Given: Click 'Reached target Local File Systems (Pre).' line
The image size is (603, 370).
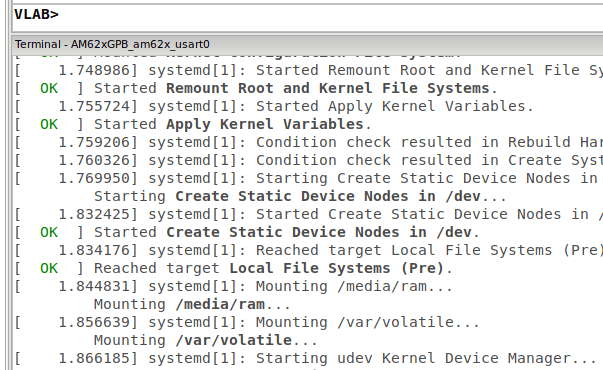Looking at the screenshot, I should (x=233, y=268).
